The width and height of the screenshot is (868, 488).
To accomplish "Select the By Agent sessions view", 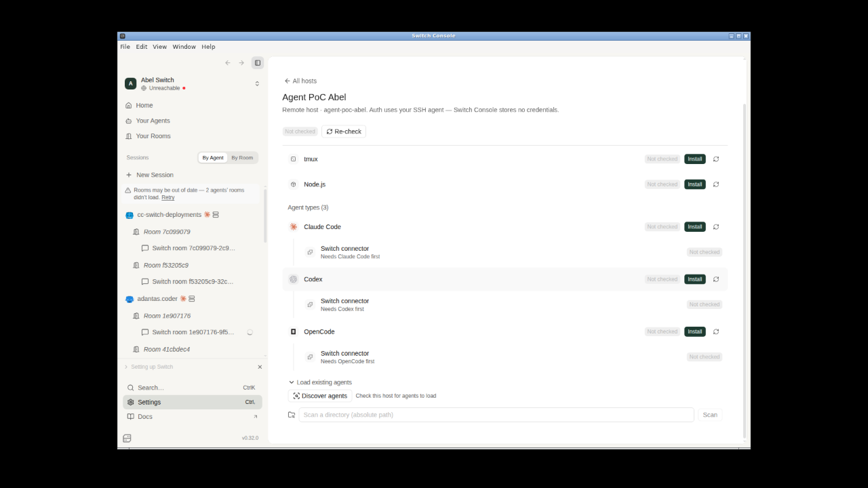I will tap(213, 158).
